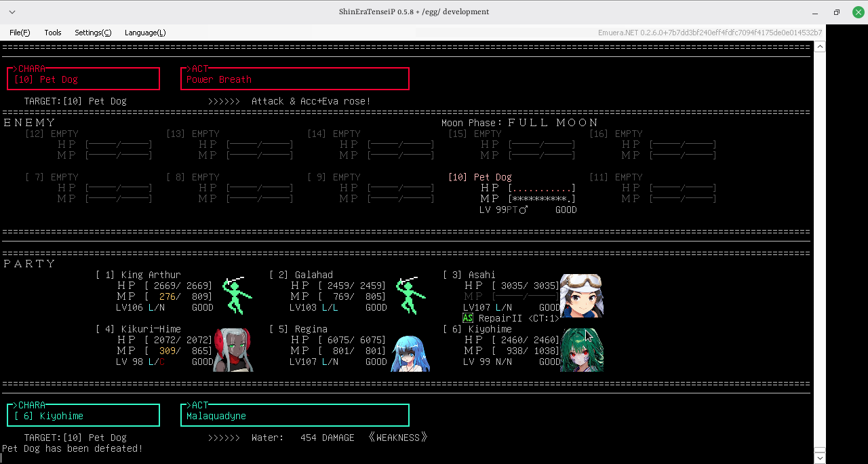
Task: Click the window menu chevron in title bar
Action: tap(13, 12)
